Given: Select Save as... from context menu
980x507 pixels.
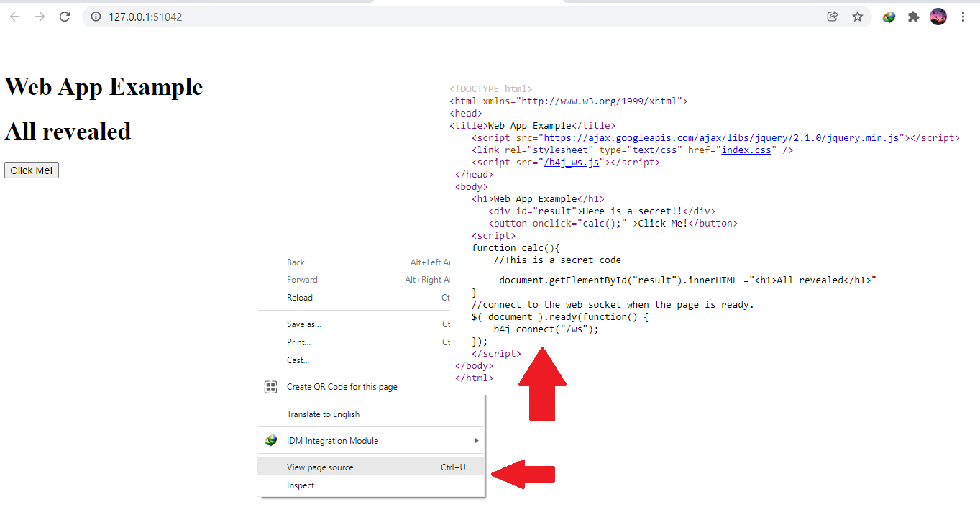Looking at the screenshot, I should coord(354,324).
